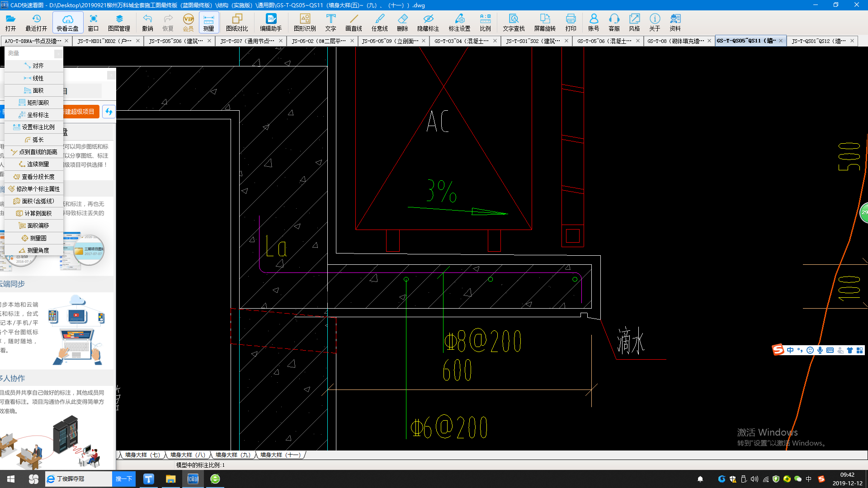Select 图形识别 shape recognition tool
868x488 pixels.
(x=305, y=22)
